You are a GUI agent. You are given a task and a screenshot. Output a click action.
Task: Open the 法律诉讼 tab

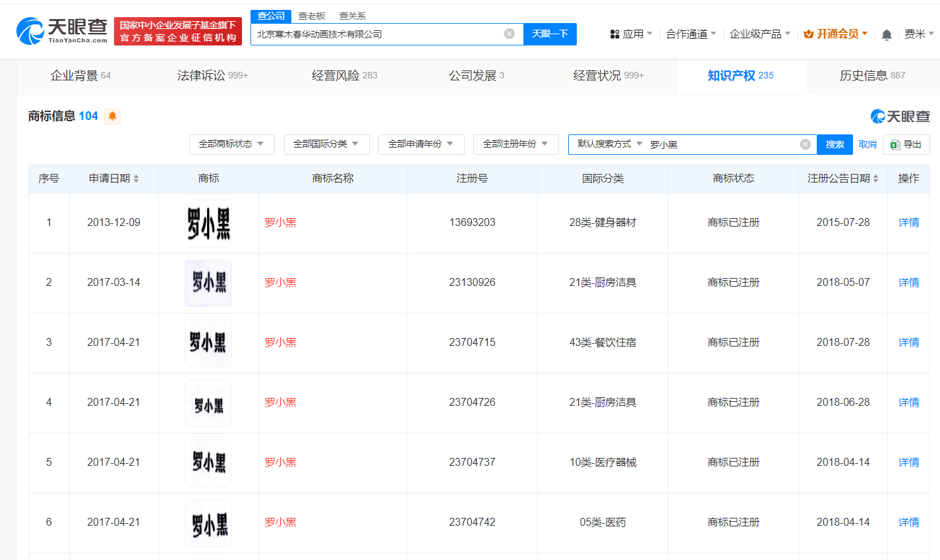pyautogui.click(x=212, y=76)
